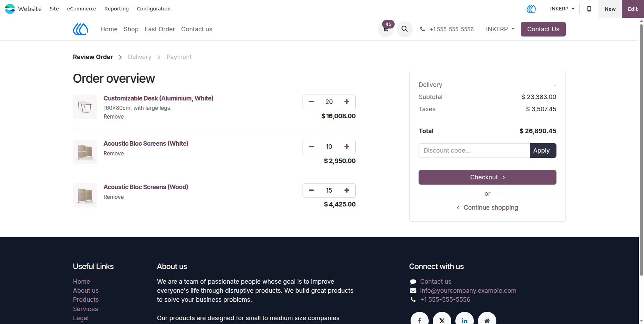The width and height of the screenshot is (644, 324).
Task: Open the Reporting menu
Action: (x=116, y=9)
